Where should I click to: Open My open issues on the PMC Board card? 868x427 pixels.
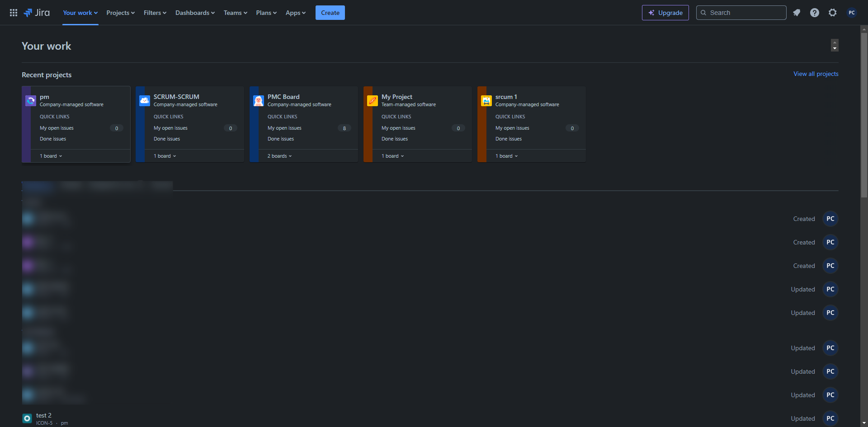(x=284, y=128)
